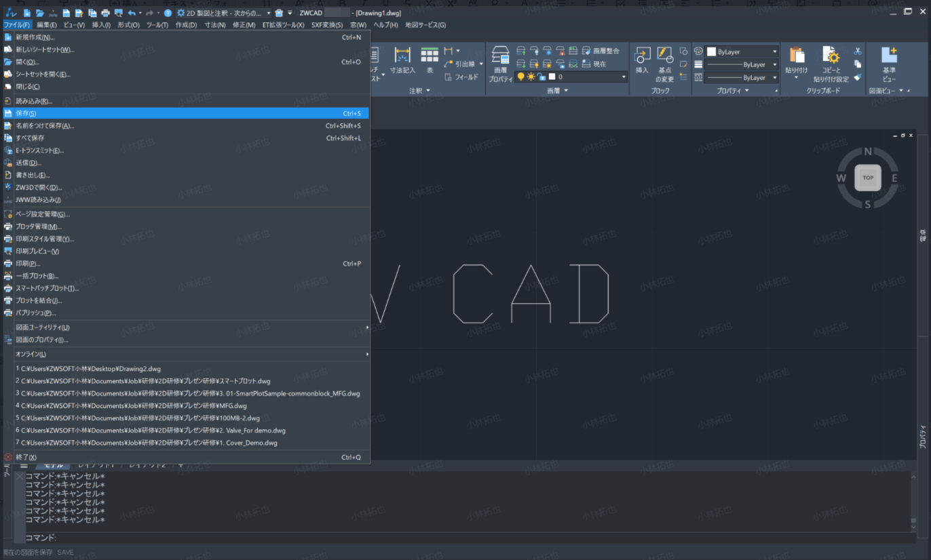
Task: Expand the 注釈 panel title arrow
Action: tap(428, 90)
